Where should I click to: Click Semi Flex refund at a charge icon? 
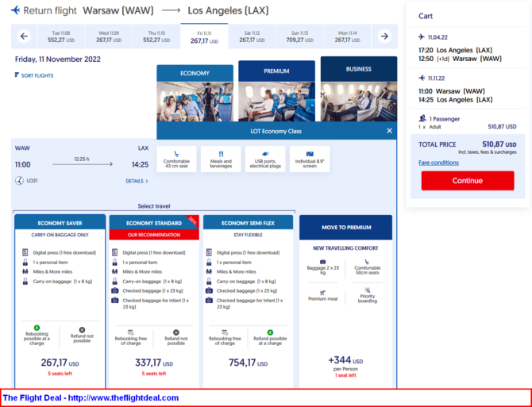coord(270,332)
